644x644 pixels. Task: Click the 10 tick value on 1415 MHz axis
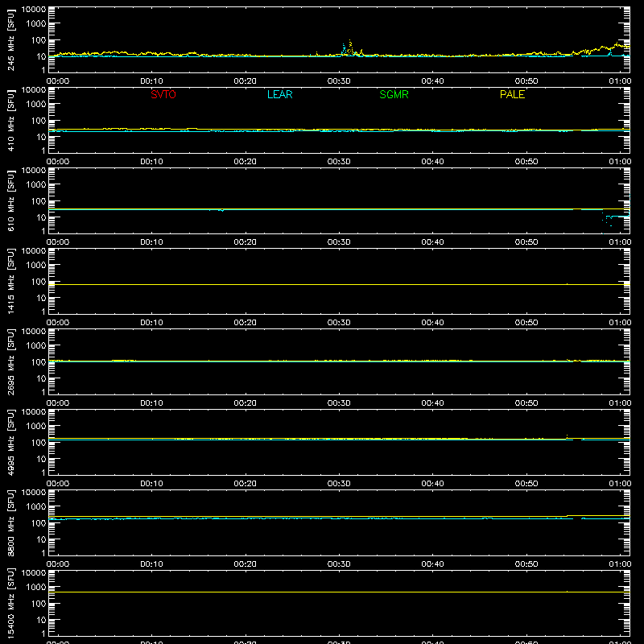[x=41, y=298]
